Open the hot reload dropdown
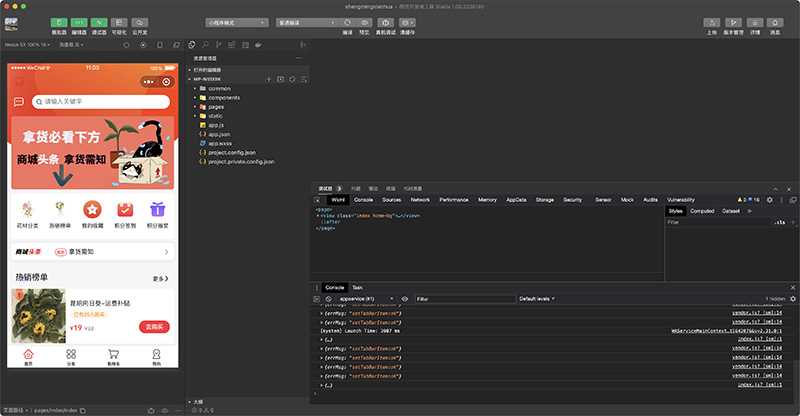Screen dimensions: 800x416 point(71,45)
